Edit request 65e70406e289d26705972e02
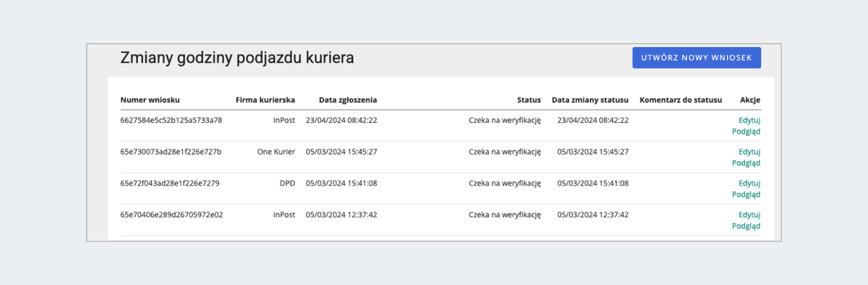 tap(749, 215)
